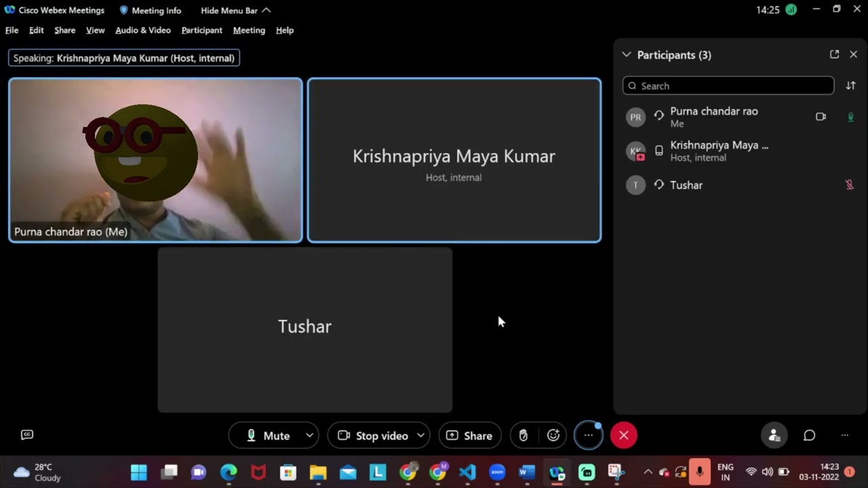Open the Audio & Video menu
The image size is (868, 488).
pyautogui.click(x=143, y=30)
